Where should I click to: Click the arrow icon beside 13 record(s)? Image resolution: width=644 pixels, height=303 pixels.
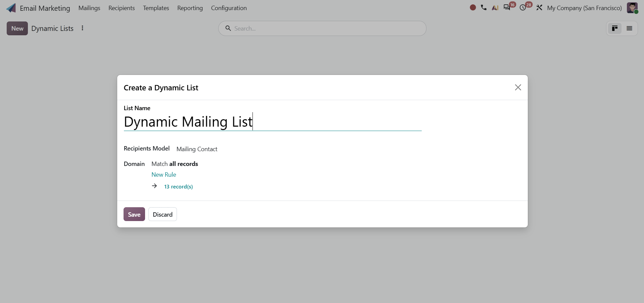click(154, 186)
